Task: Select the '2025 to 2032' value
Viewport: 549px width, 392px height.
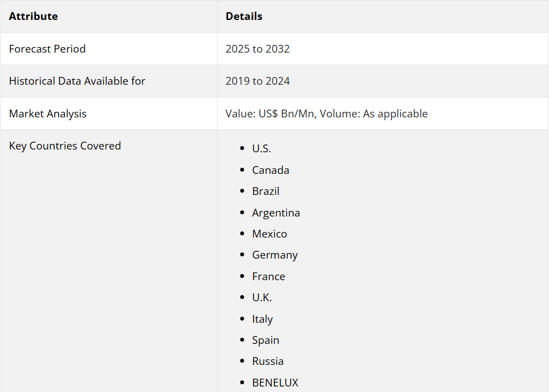Action: 257,49
